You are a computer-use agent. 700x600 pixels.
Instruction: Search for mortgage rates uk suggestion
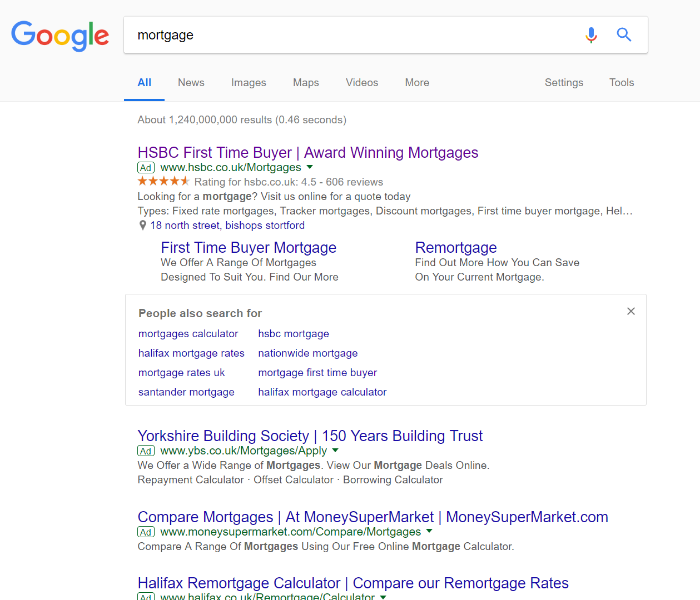(182, 373)
